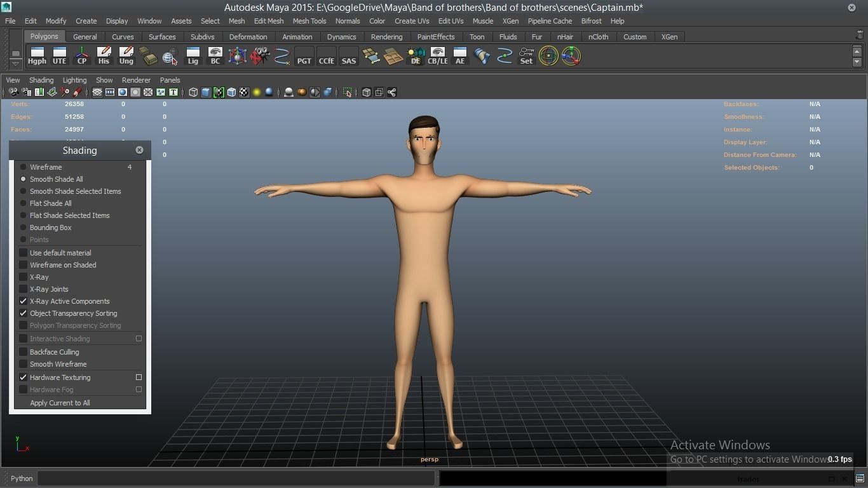The height and width of the screenshot is (488, 868).
Task: Click the Set key shelf icon
Action: pos(527,56)
